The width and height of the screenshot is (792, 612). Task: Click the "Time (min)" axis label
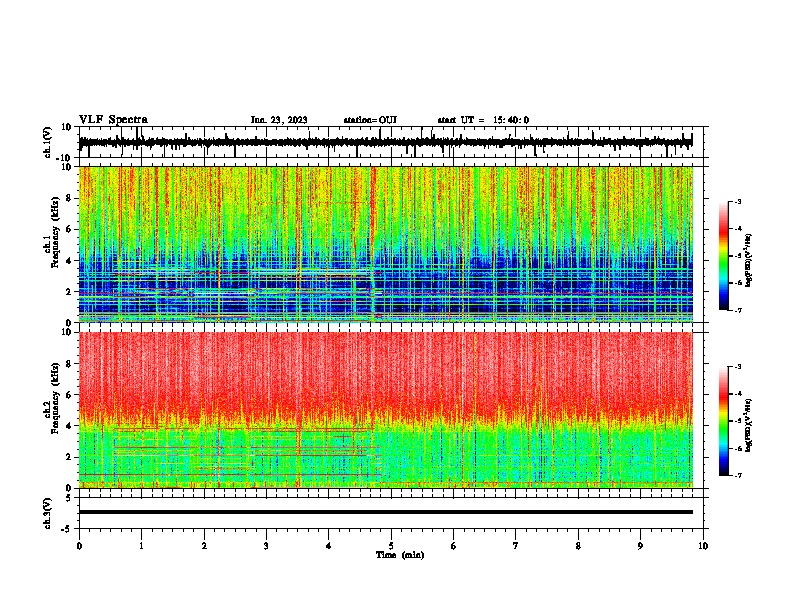click(400, 555)
